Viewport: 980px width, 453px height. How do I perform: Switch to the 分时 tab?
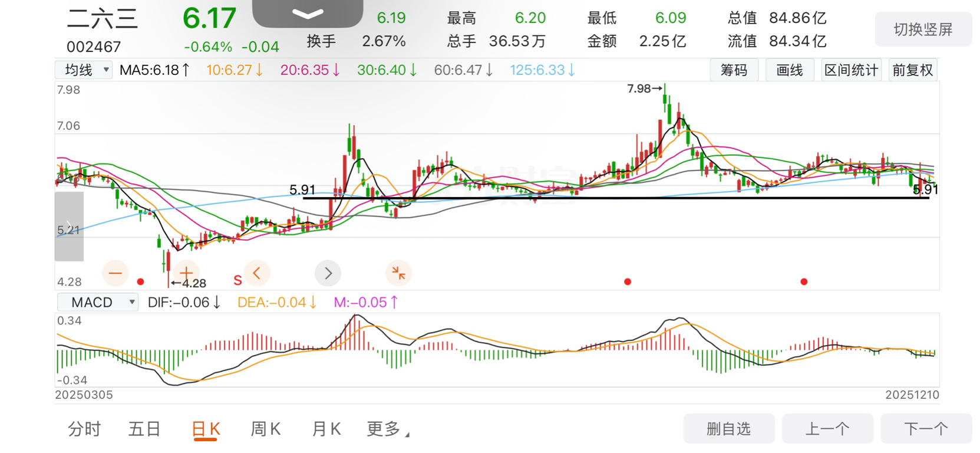84,429
